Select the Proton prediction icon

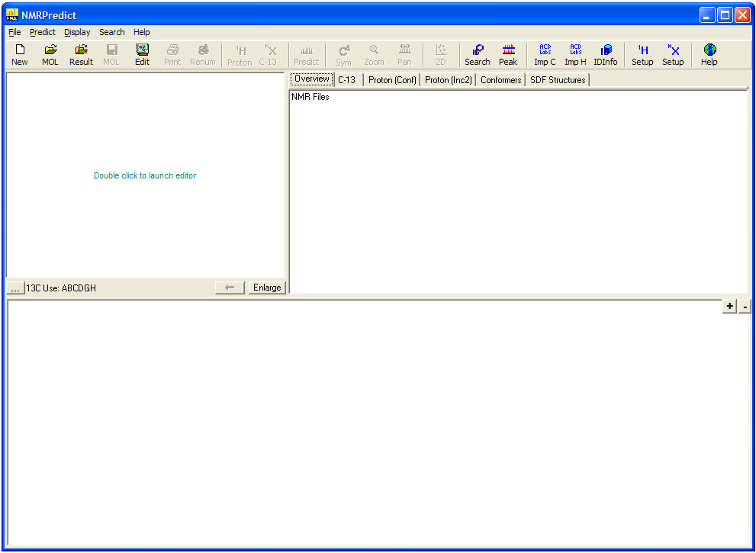[240, 55]
